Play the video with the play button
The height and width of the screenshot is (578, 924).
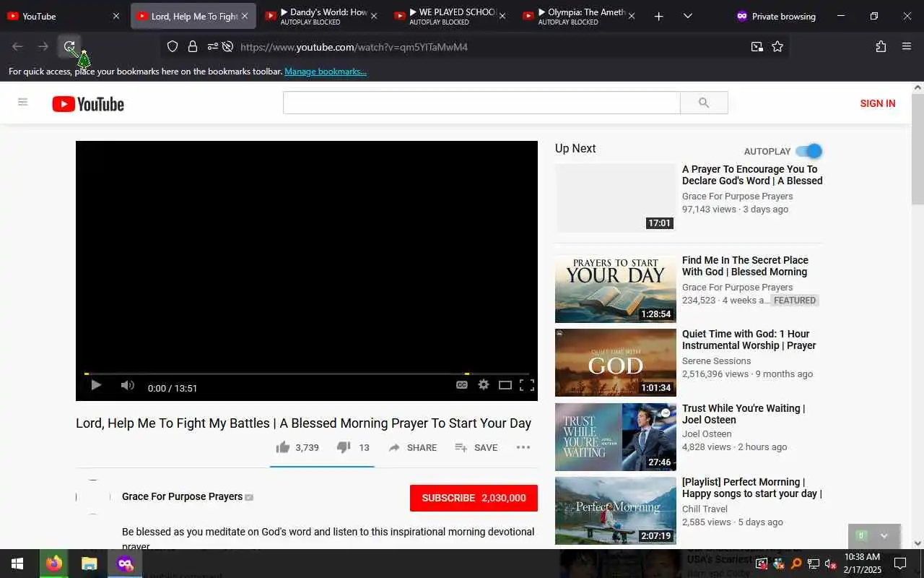point(96,385)
